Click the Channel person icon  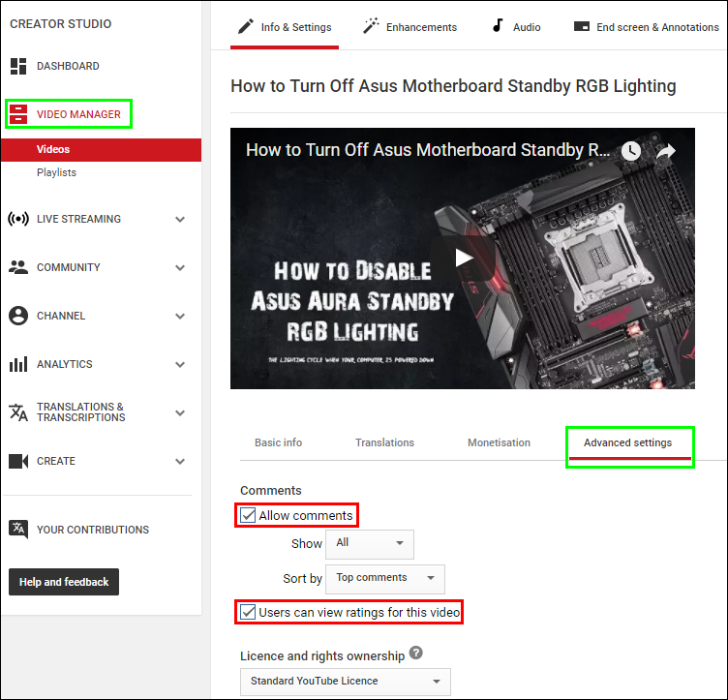click(x=18, y=316)
